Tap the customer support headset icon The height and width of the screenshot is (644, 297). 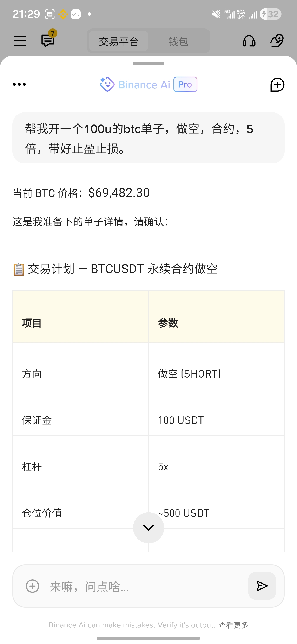[249, 41]
